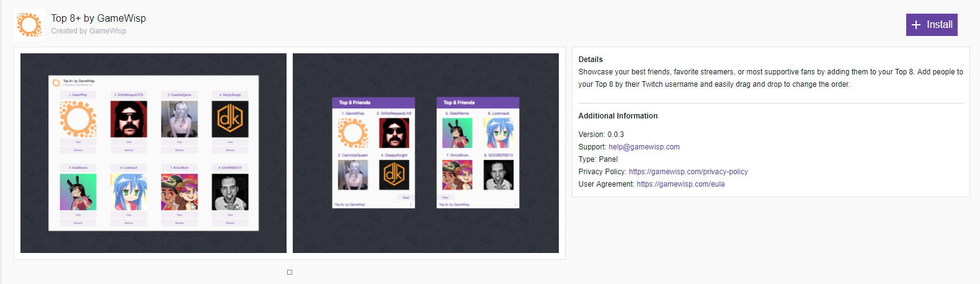Select the 'Created by GameWisp' subtitle
The height and width of the screenshot is (284, 980).
point(89,31)
